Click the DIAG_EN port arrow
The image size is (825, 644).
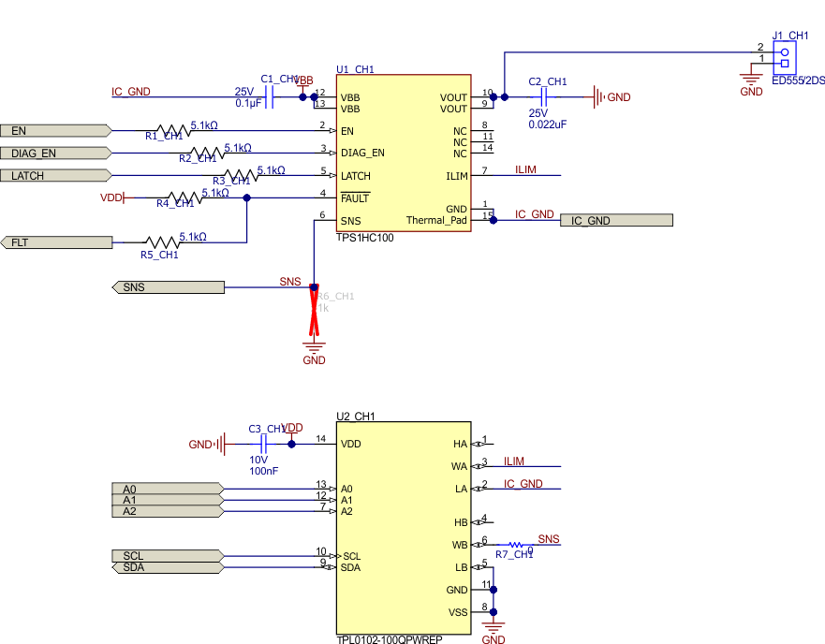click(56, 153)
